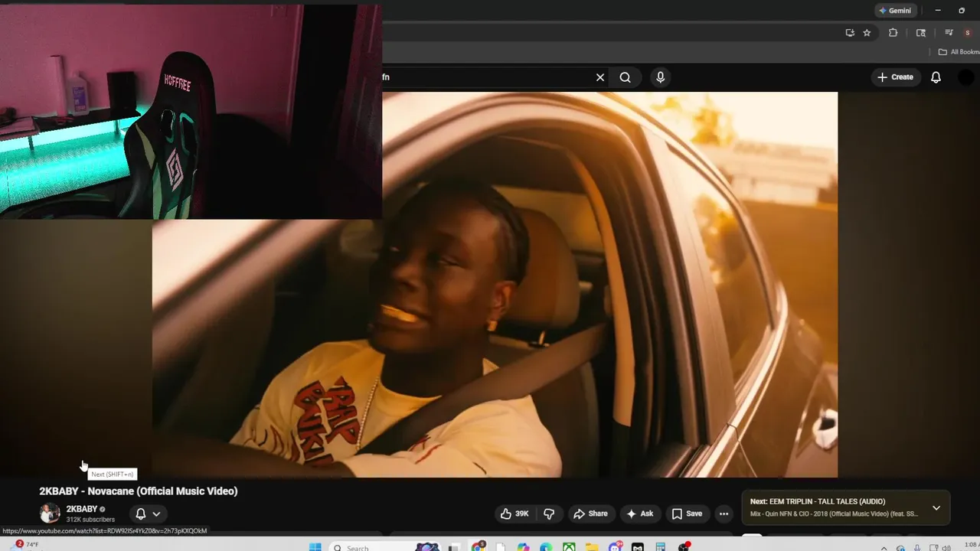Save video to a playlist

687,514
